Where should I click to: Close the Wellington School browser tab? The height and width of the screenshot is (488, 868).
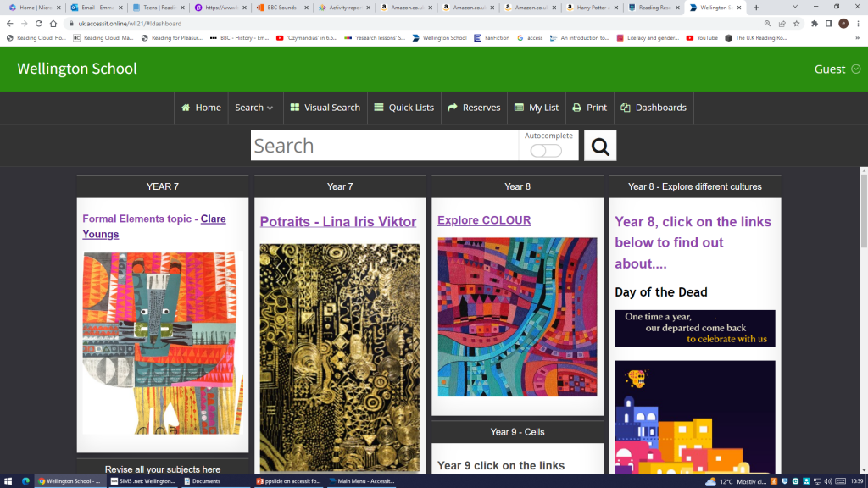(739, 8)
